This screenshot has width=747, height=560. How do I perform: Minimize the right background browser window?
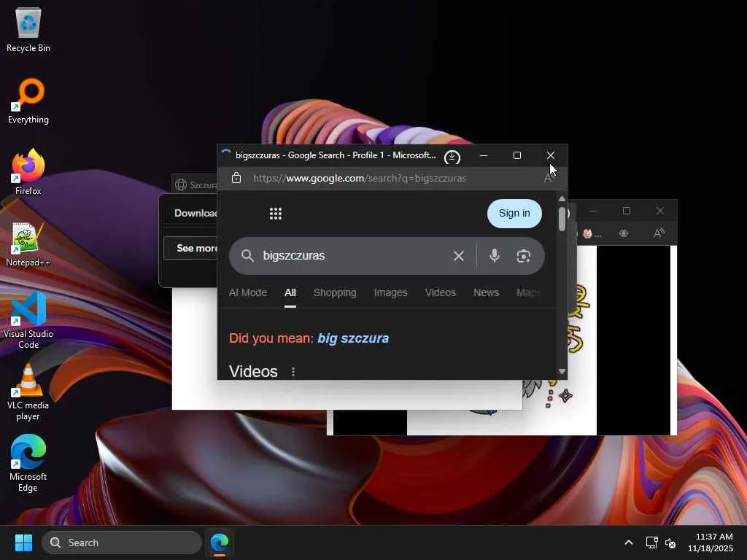593,211
